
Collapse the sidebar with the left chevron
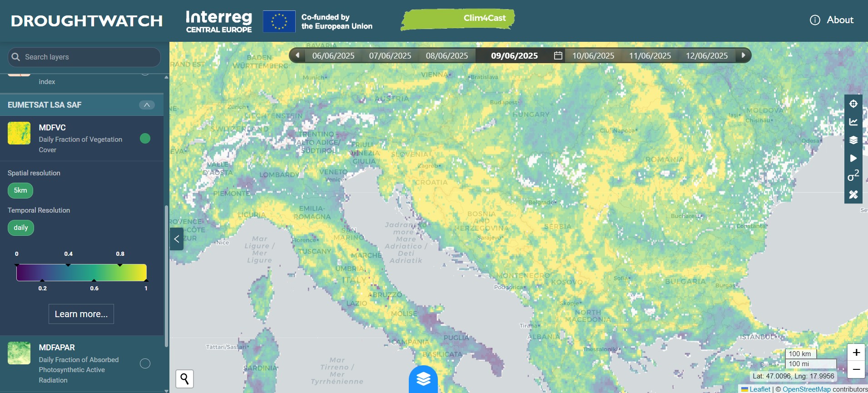tap(177, 239)
